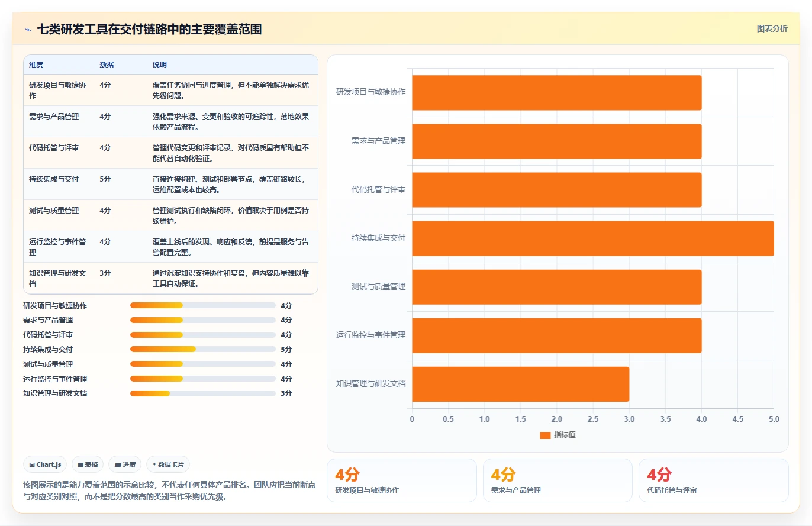Screen dimensions: 812x526
Task: Click the 说明 column header
Action: pos(160,64)
